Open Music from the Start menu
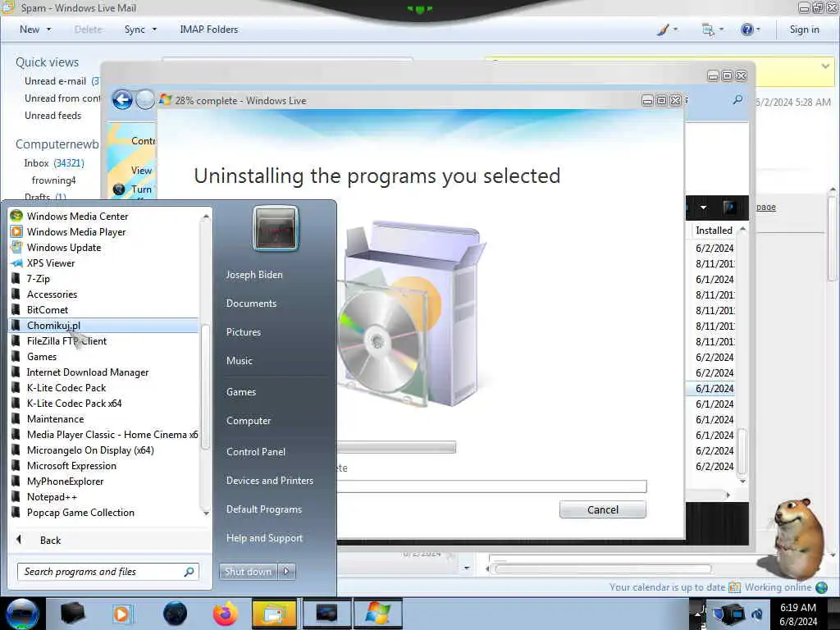The height and width of the screenshot is (630, 840). pyautogui.click(x=239, y=361)
